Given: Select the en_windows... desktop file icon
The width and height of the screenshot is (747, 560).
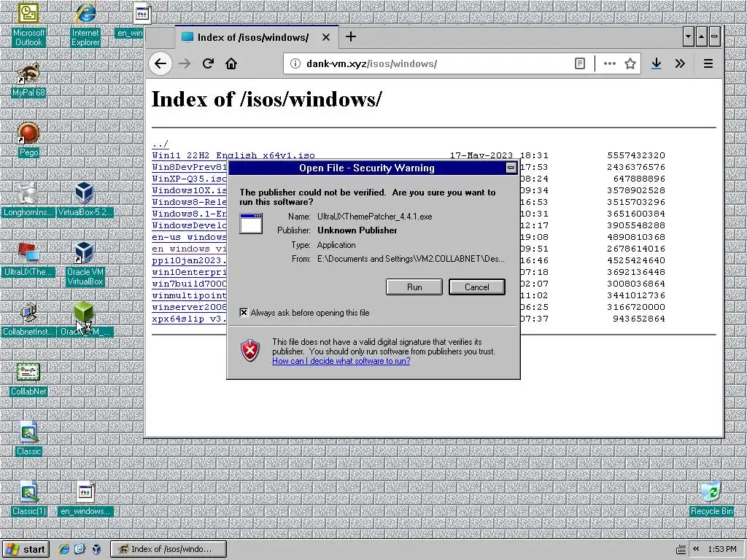Looking at the screenshot, I should coord(85,499).
